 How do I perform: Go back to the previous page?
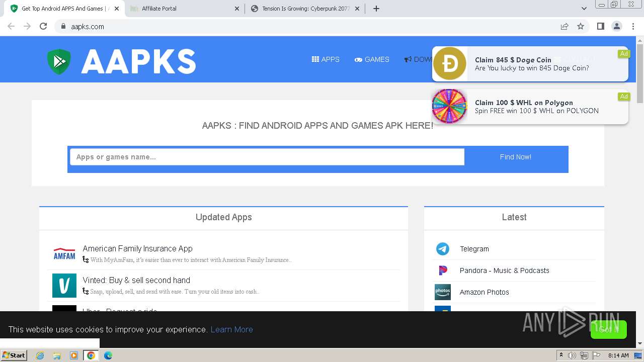click(x=11, y=26)
